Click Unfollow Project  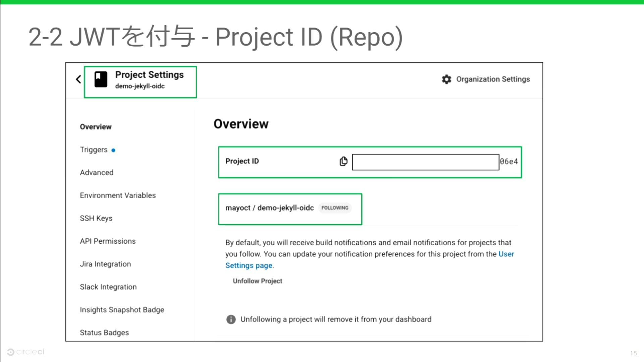[x=257, y=281]
